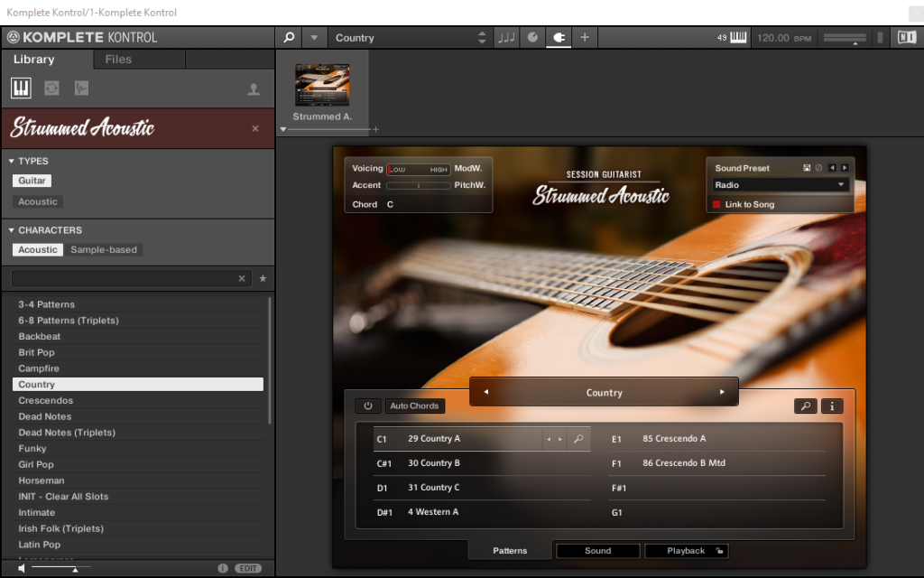Click the small arrow below plug-in thumbnail

[282, 129]
